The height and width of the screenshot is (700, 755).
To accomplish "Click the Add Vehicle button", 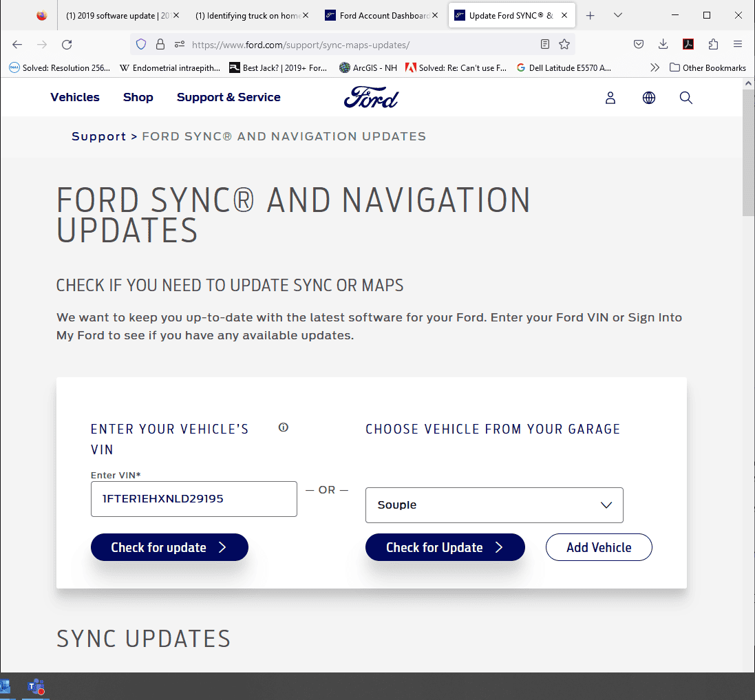I will (599, 547).
